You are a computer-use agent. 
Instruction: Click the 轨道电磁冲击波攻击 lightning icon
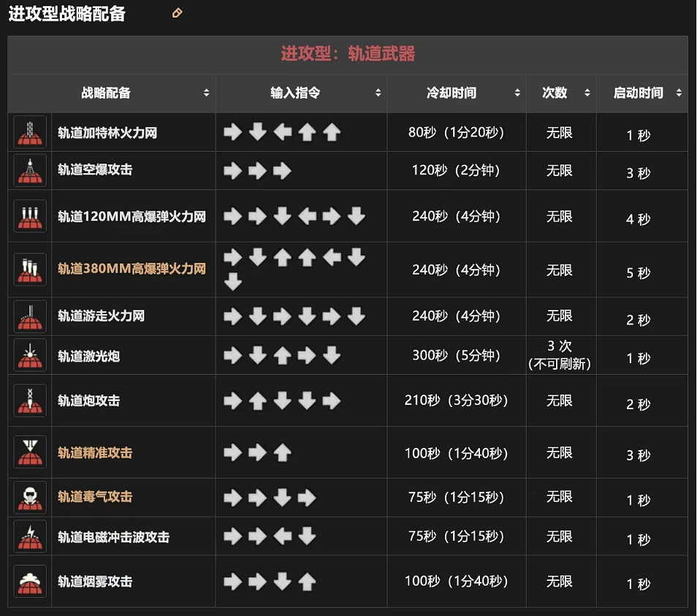(30, 537)
